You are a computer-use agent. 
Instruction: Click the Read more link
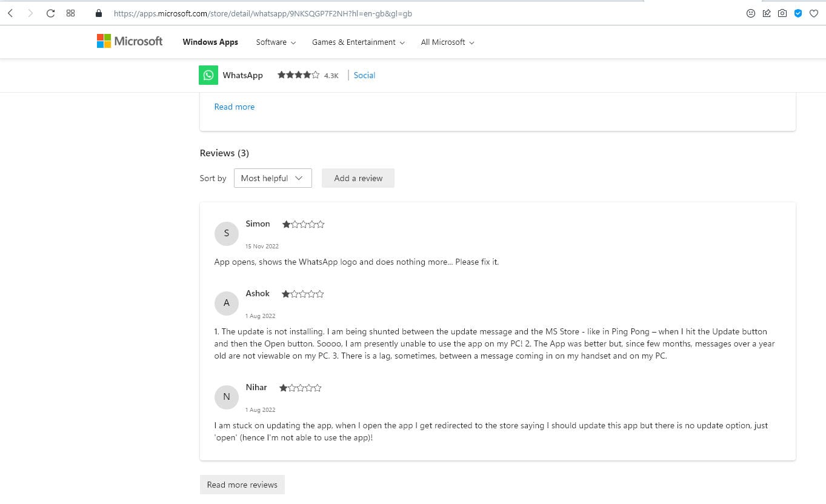235,107
